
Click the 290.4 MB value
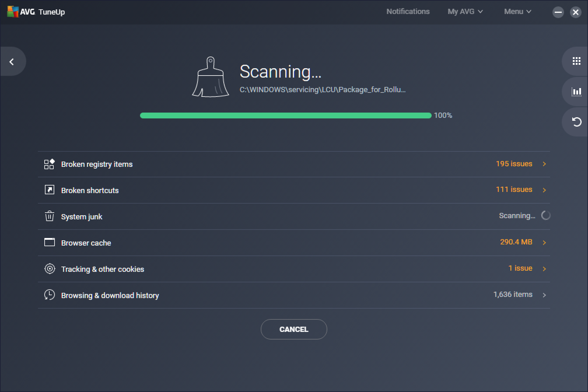(x=516, y=242)
